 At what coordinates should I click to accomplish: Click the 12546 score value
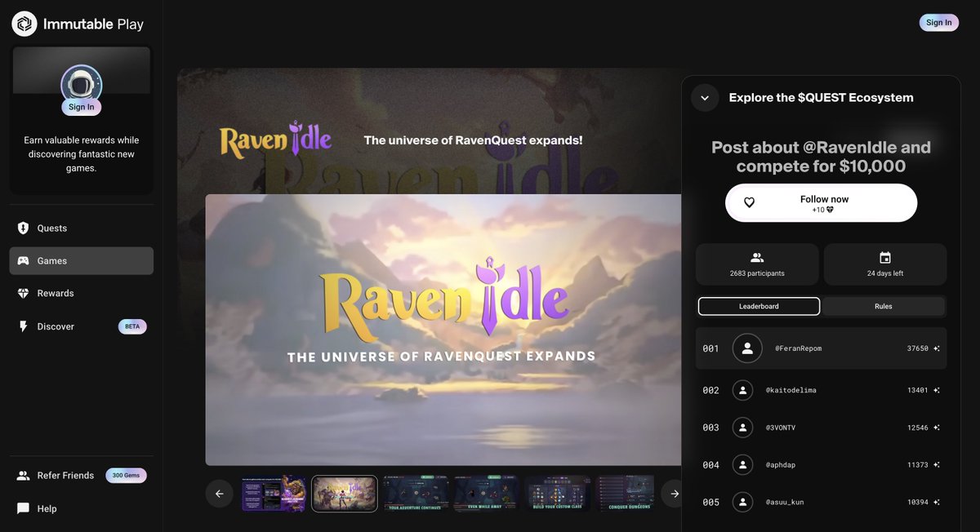(917, 428)
